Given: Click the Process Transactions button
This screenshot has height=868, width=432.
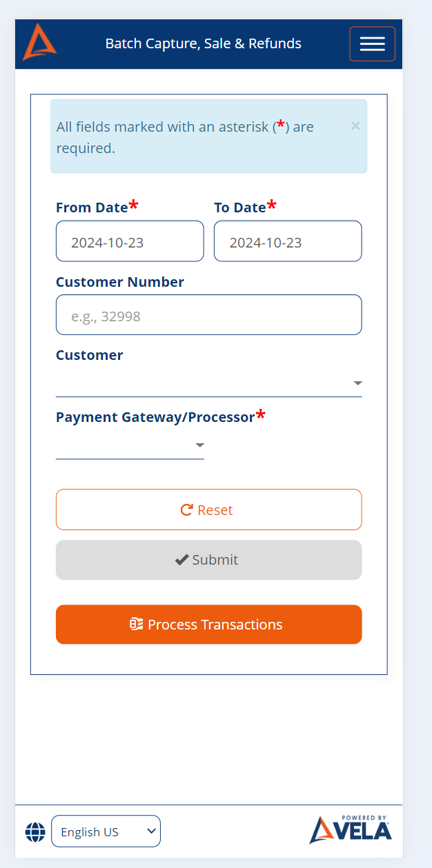Looking at the screenshot, I should [208, 624].
